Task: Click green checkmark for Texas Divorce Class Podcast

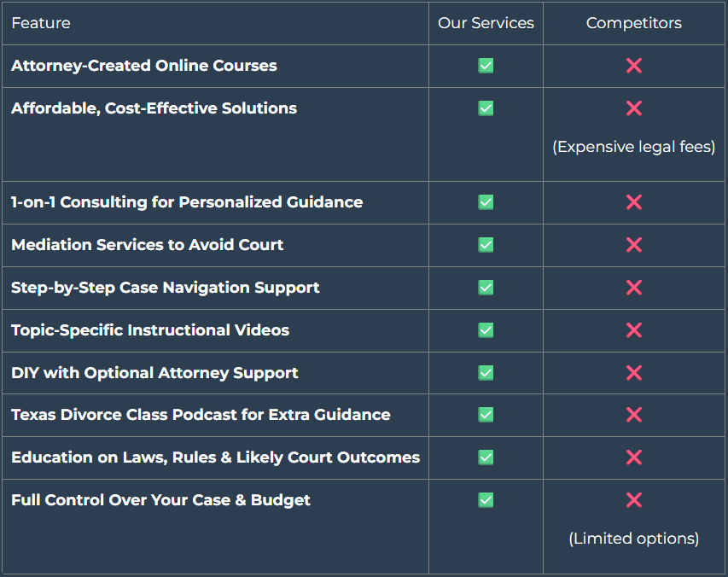Action: pos(486,415)
